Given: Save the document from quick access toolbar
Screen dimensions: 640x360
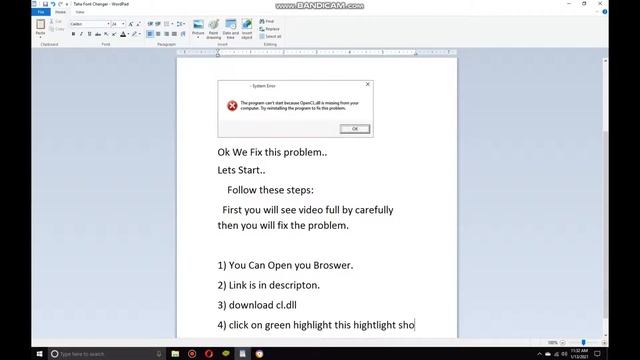Looking at the screenshot, I should (x=45, y=4).
